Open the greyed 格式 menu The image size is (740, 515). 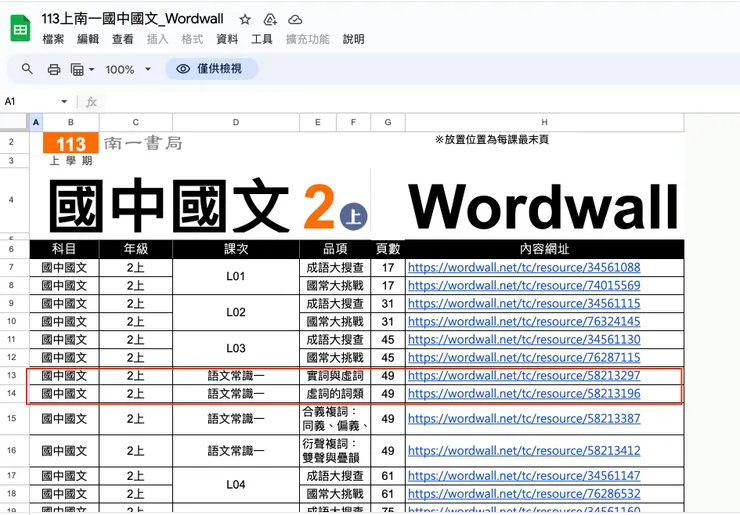[x=192, y=39]
